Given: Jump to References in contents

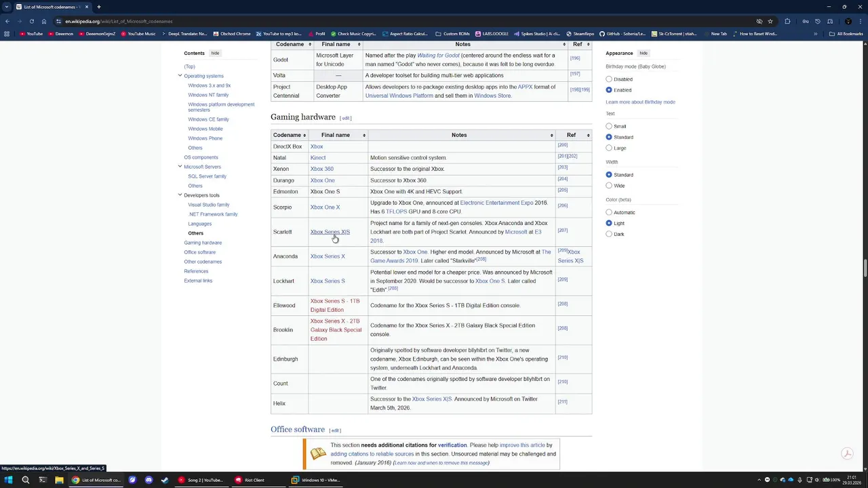Looking at the screenshot, I should [x=196, y=271].
